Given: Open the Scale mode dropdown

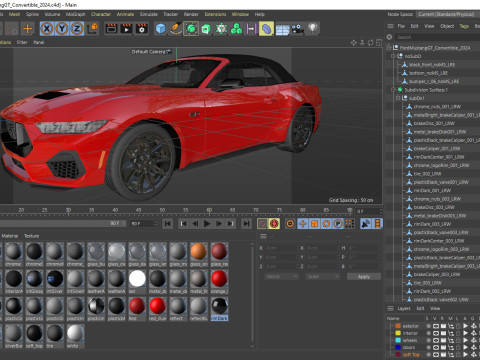Looking at the screenshot, I should [x=322, y=277].
